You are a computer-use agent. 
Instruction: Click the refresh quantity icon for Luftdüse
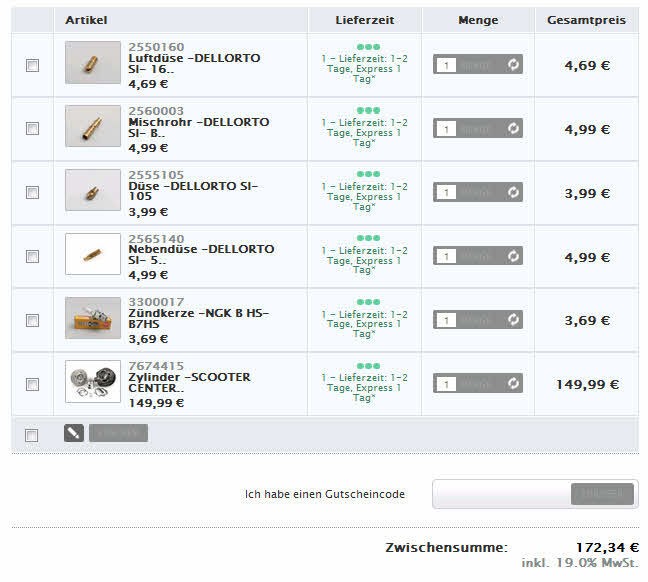pyautogui.click(x=513, y=65)
